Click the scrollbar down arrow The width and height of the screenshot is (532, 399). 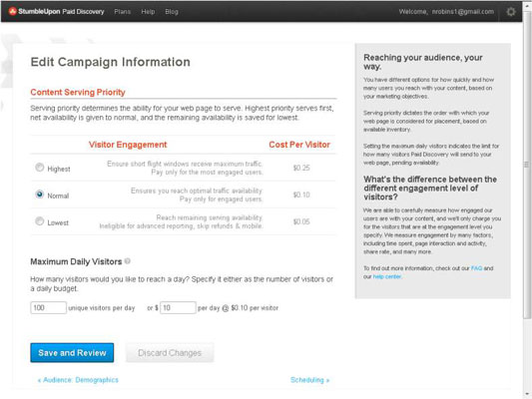click(x=527, y=394)
